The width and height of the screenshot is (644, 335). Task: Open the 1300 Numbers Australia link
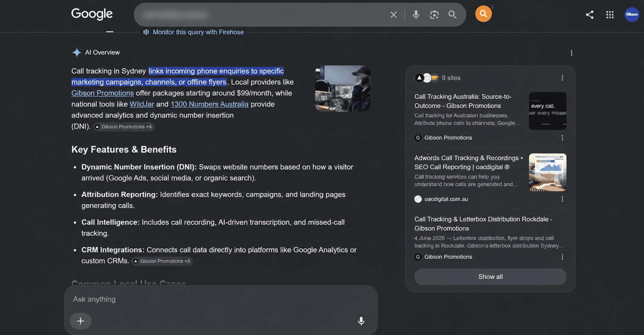[209, 104]
